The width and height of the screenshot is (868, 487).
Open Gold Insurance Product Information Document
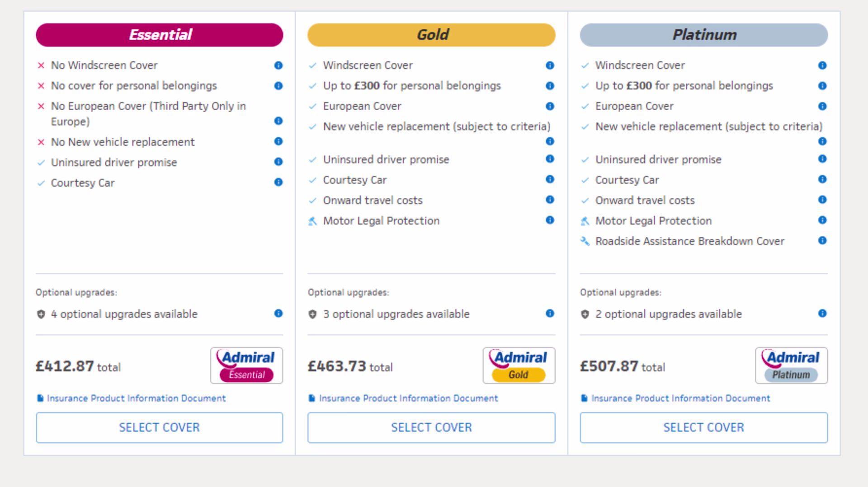(x=408, y=398)
